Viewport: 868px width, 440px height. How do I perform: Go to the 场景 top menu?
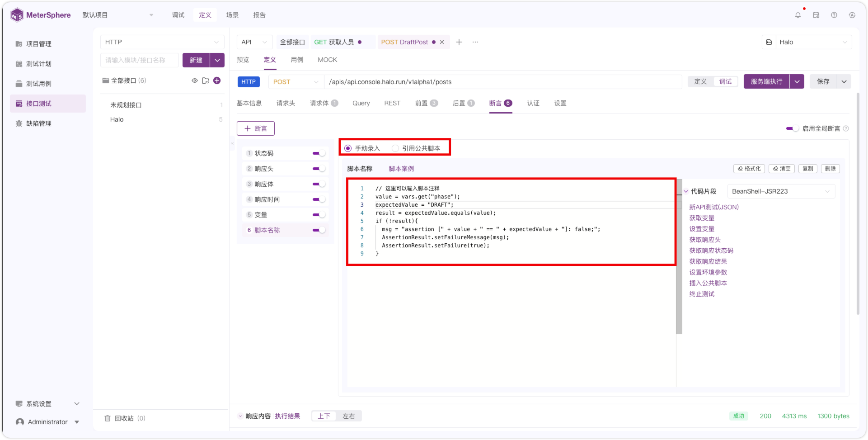point(232,15)
